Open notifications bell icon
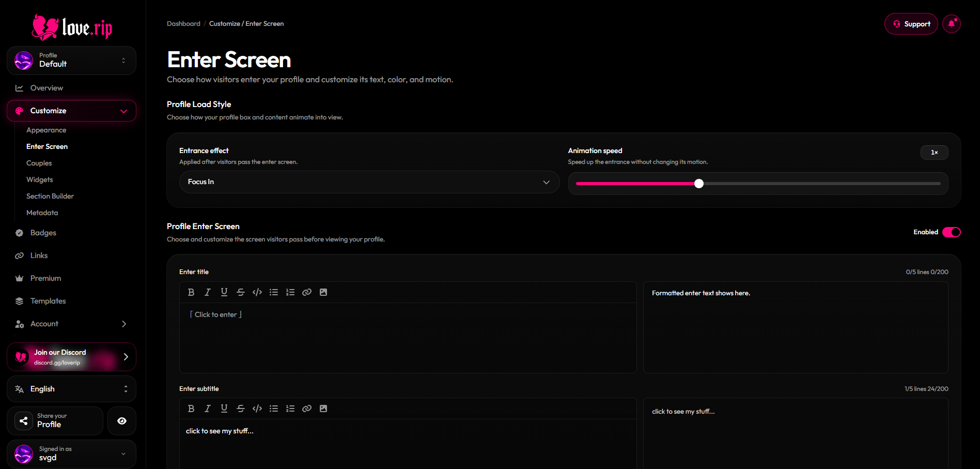The image size is (980, 469). pos(952,24)
